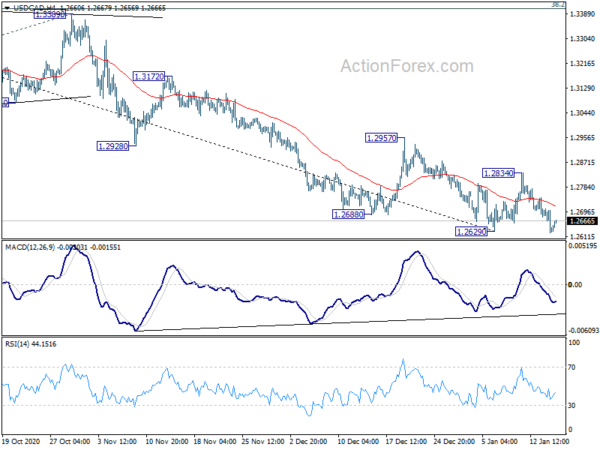Click the 12 Jan 12:00 time axis label
The image size is (600, 450).
click(550, 441)
